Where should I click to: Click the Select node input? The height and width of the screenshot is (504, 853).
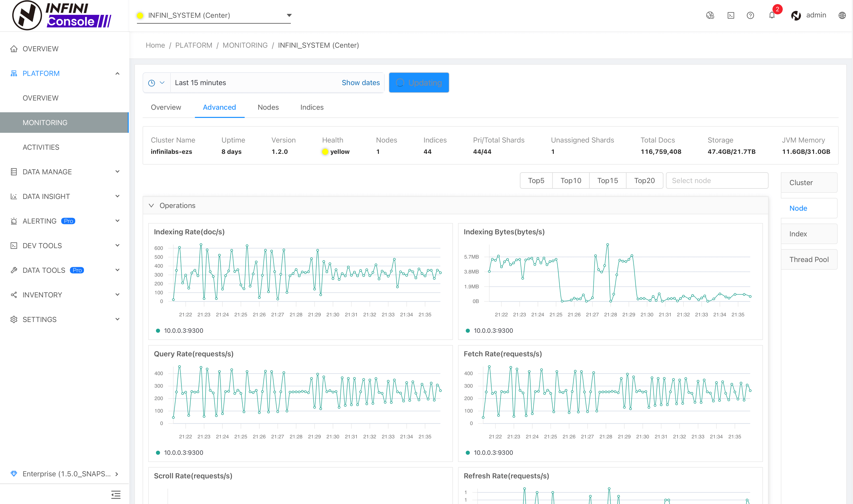pos(717,180)
